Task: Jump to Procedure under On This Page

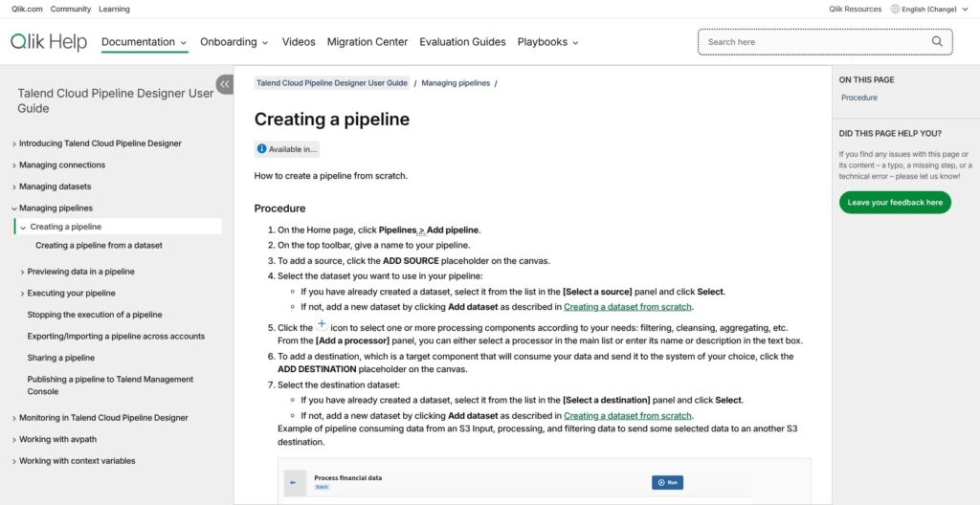Action: click(x=858, y=98)
